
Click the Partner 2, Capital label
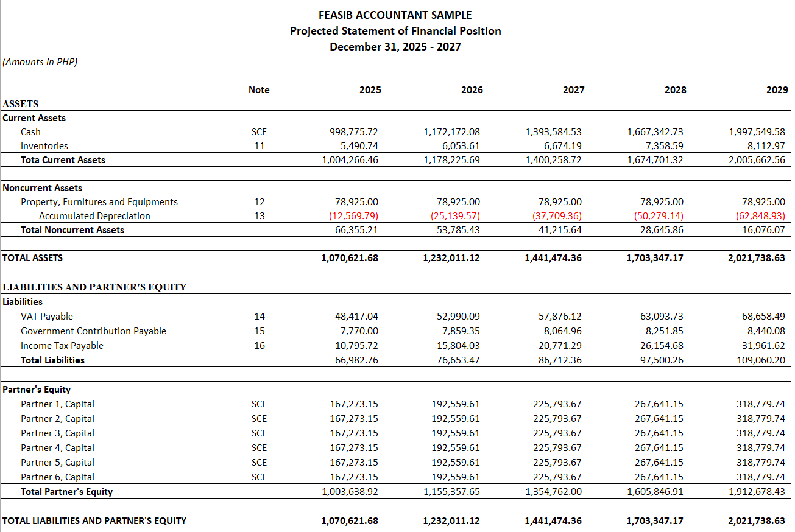point(57,418)
